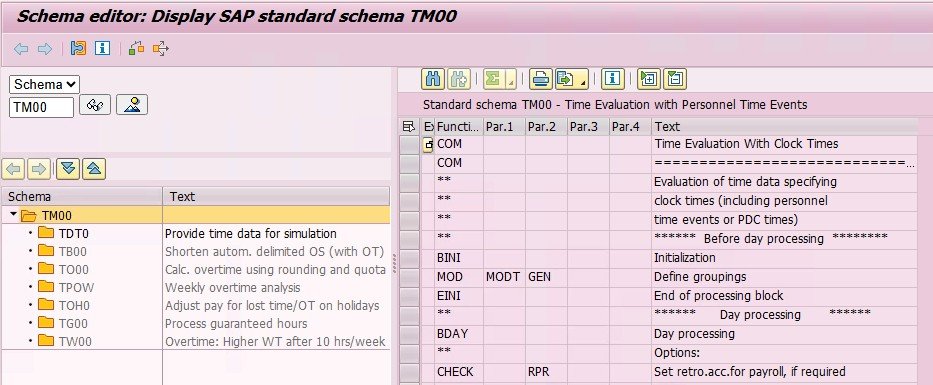Click the MOD function cell

459,277
